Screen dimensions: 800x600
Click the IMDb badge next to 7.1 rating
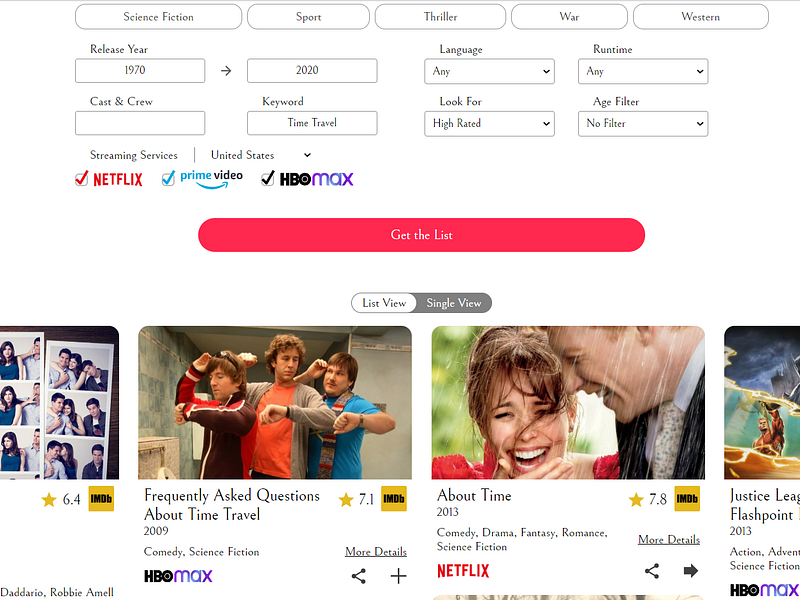pos(393,498)
